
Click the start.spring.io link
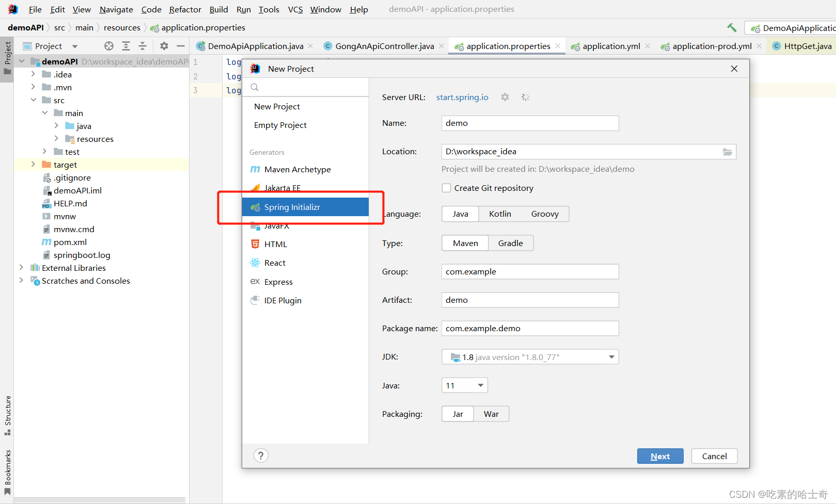462,97
